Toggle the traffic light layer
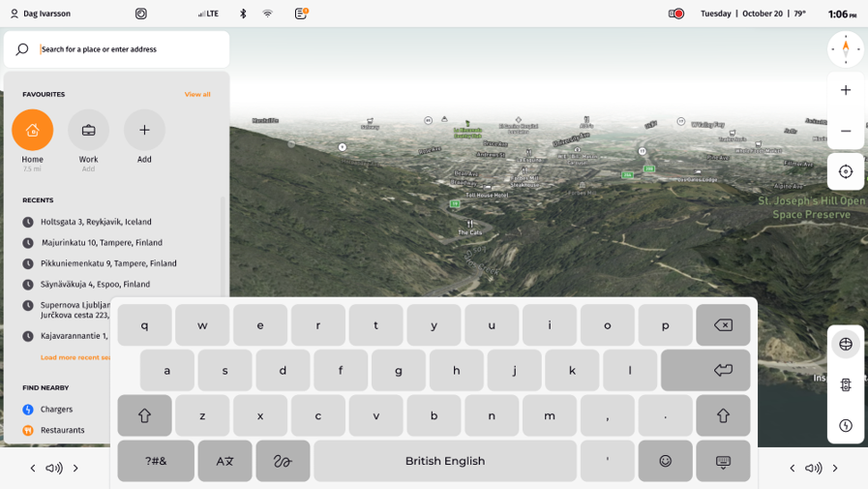 coord(846,384)
